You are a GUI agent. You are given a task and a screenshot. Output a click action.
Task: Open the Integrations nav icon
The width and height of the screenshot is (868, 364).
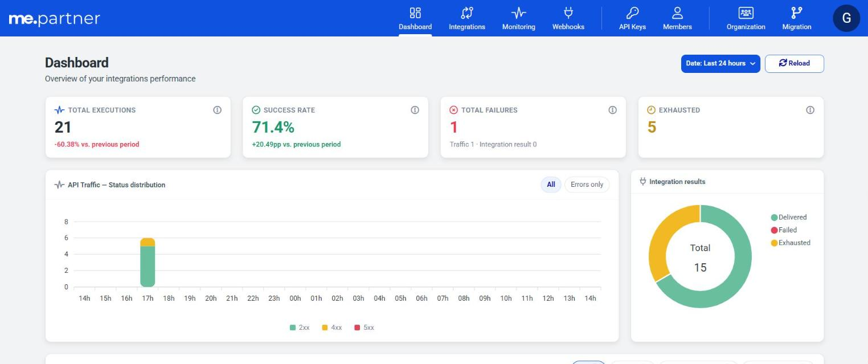coord(467,13)
